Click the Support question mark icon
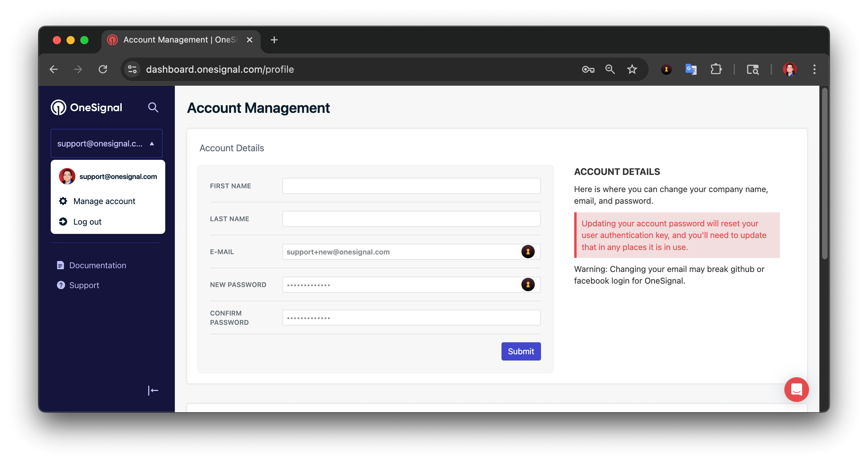The height and width of the screenshot is (463, 868). pos(61,285)
